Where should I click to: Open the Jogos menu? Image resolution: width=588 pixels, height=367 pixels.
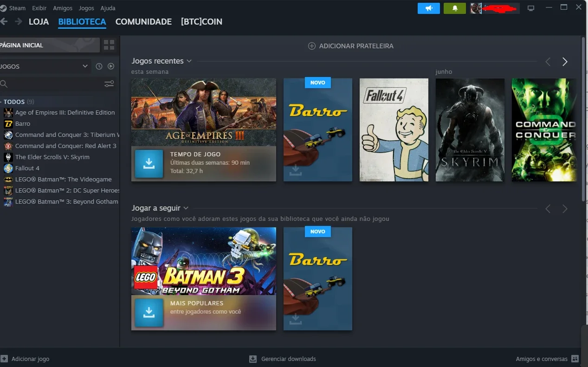point(86,8)
